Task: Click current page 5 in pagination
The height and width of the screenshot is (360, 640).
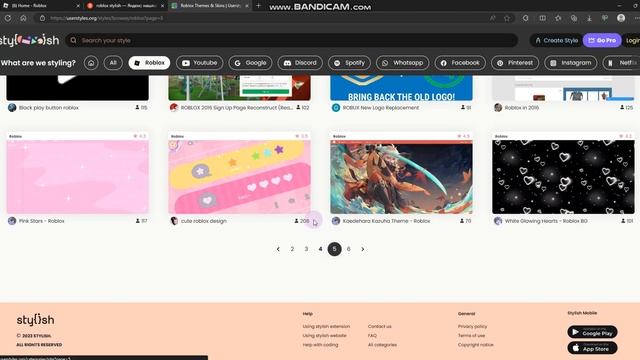Action: [334, 249]
